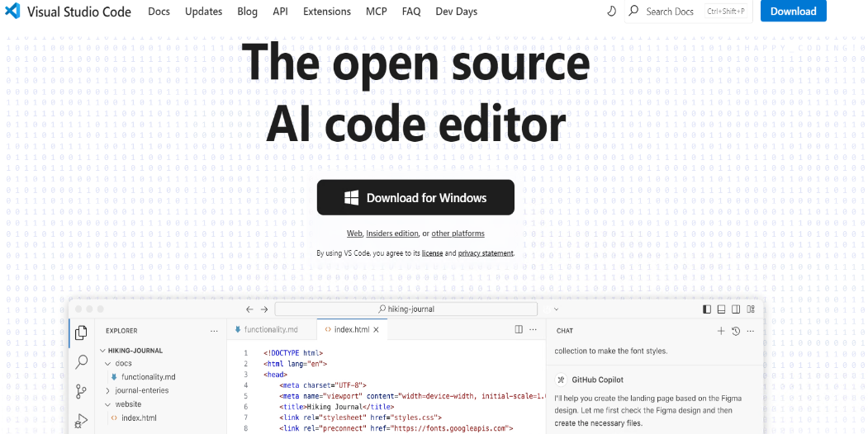Click the Windows logo on download button
This screenshot has height=434, width=868.
[351, 198]
